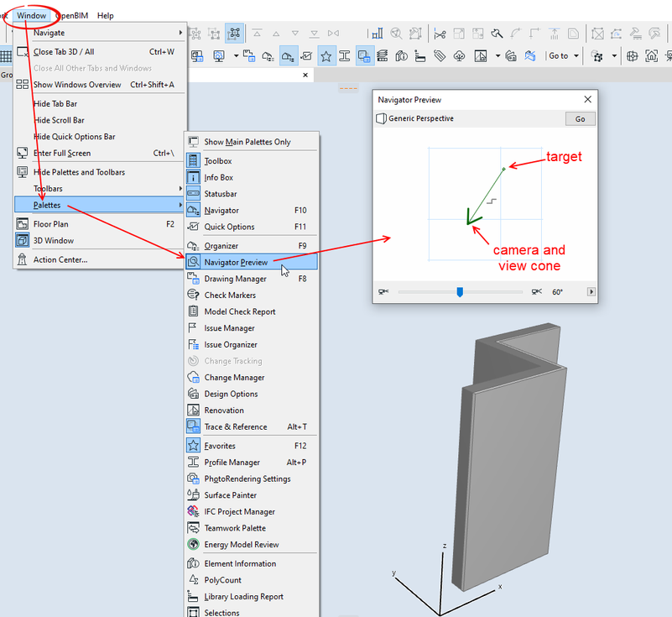Close the Navigator Preview palette

coord(587,99)
